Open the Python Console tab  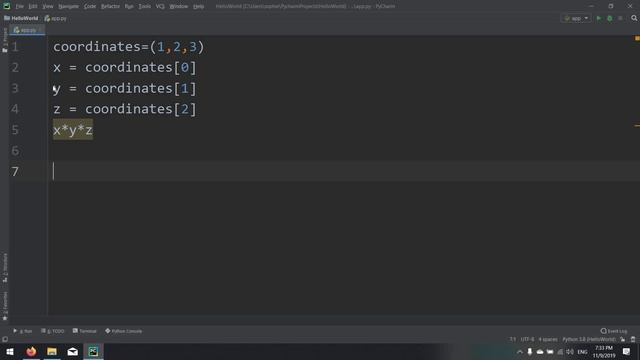[124, 331]
